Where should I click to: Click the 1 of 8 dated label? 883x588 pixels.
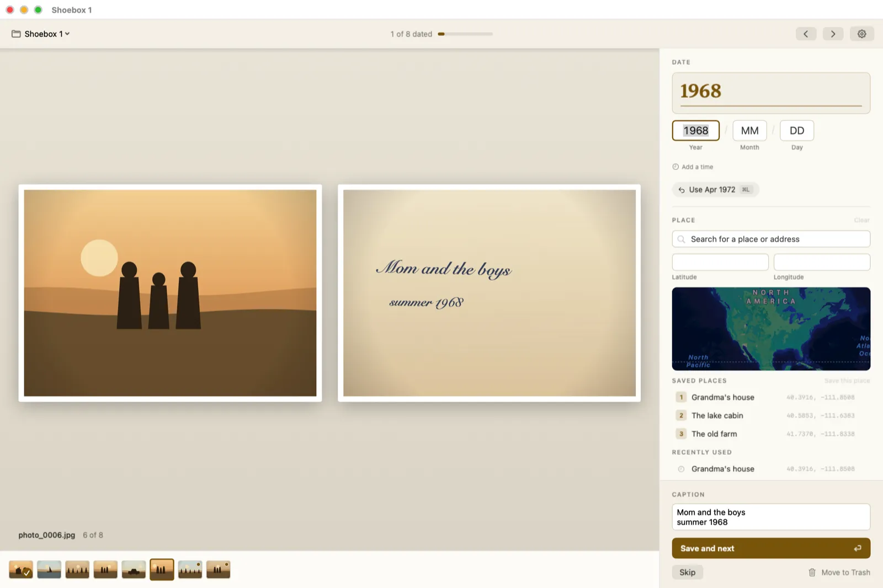pos(411,34)
